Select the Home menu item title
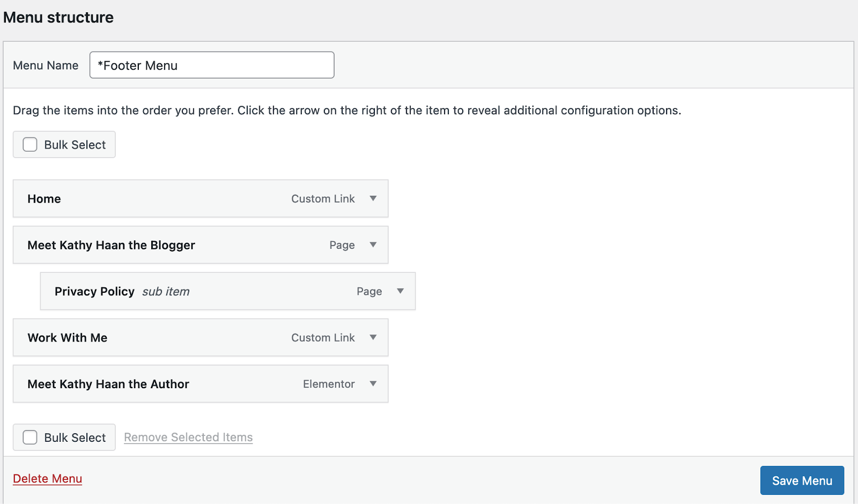Viewport: 858px width, 504px height. tap(44, 199)
